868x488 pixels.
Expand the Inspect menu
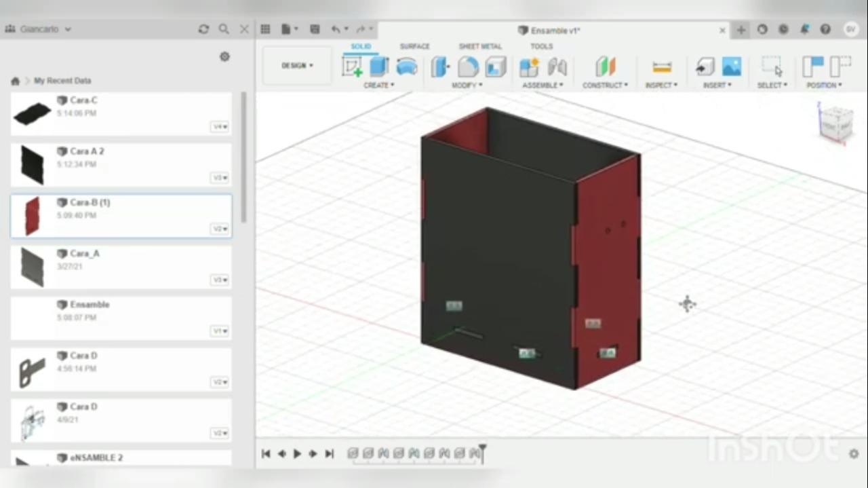(x=661, y=86)
